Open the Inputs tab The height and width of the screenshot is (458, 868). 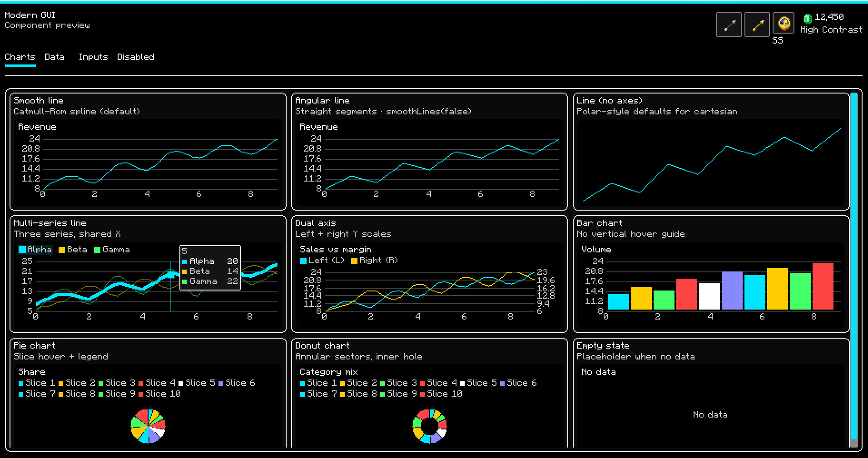(93, 57)
